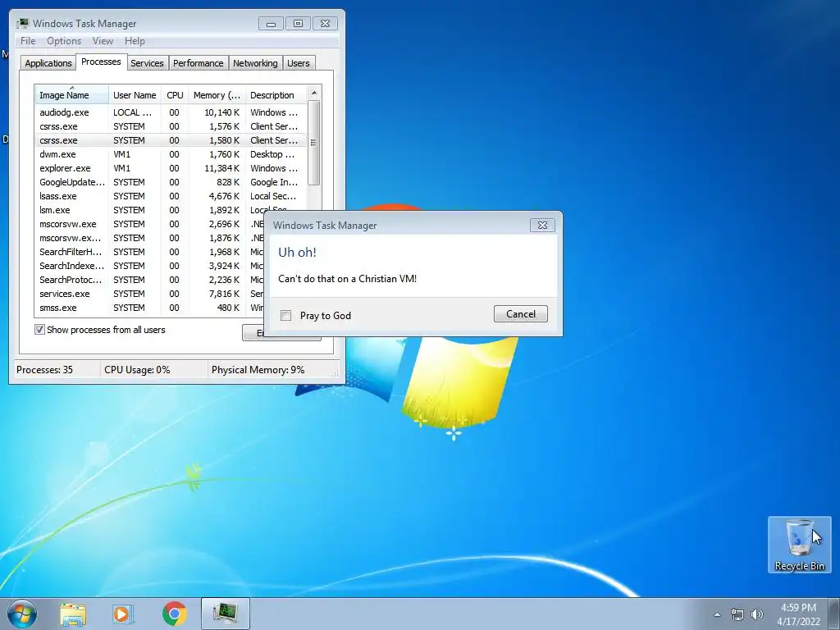Open Google Chrome from the taskbar
Viewport: 840px width, 630px height.
174,614
